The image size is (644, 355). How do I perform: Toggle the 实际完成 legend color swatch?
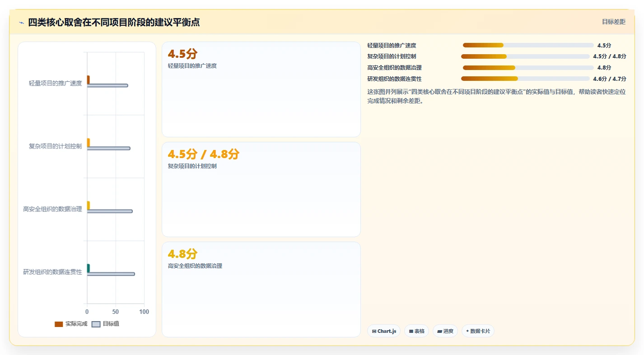[x=59, y=324]
